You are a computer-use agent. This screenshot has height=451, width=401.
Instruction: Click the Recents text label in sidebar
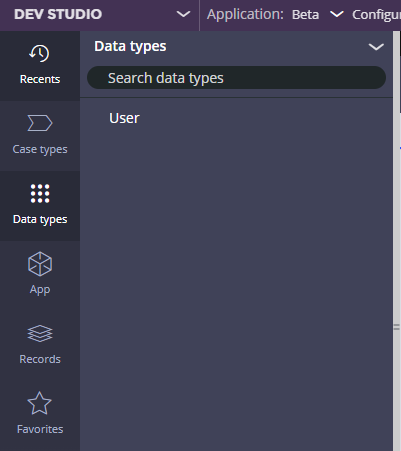coord(40,79)
